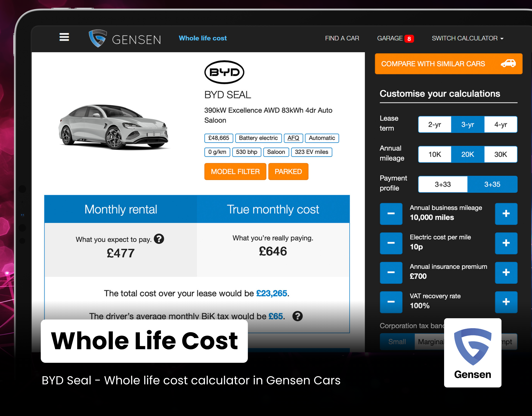Image resolution: width=532 pixels, height=416 pixels.
Task: Decrease annual business mileage
Action: (391, 214)
